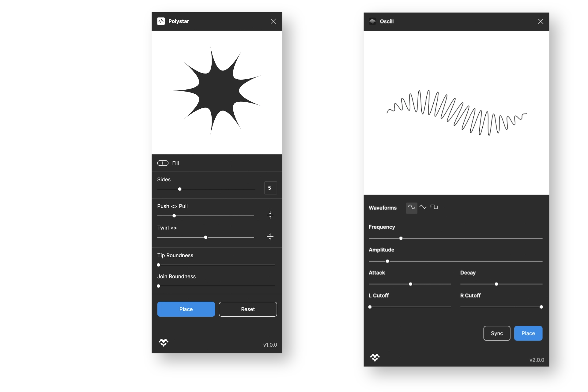Click the R Cutoff slider handle

(541, 307)
